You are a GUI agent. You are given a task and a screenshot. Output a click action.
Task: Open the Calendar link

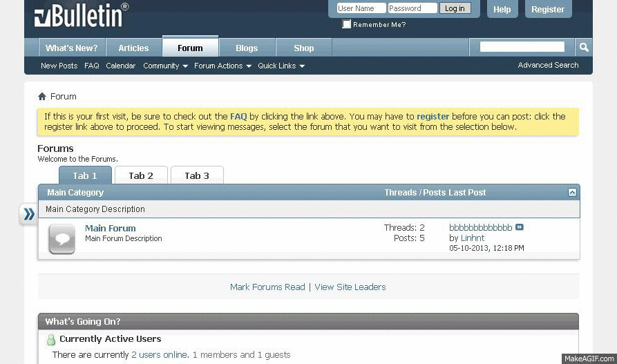(x=120, y=66)
